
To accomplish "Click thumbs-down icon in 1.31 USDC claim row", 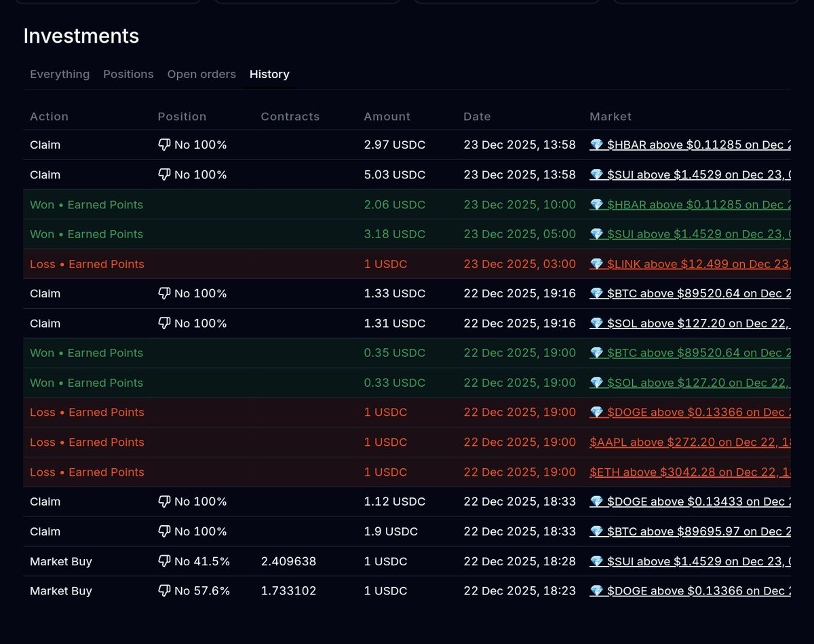I will point(164,324).
